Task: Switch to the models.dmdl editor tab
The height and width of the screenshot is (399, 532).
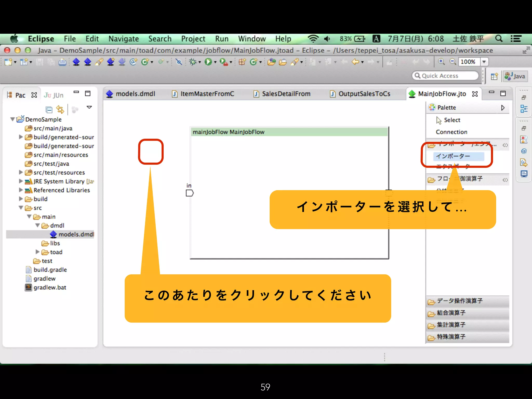Action: coord(135,94)
